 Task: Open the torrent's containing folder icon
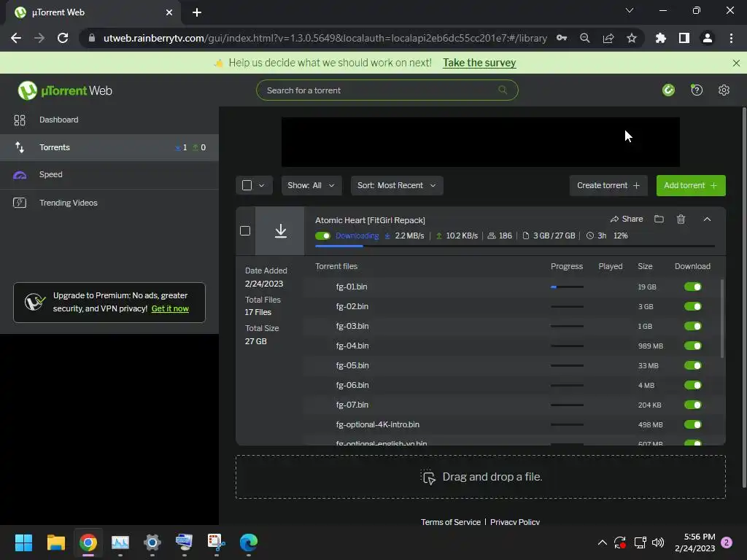pos(659,219)
